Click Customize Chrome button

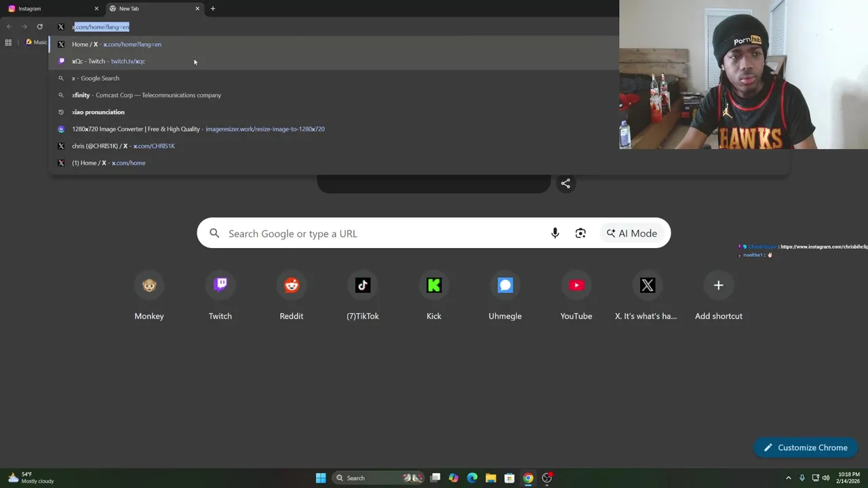[806, 447]
